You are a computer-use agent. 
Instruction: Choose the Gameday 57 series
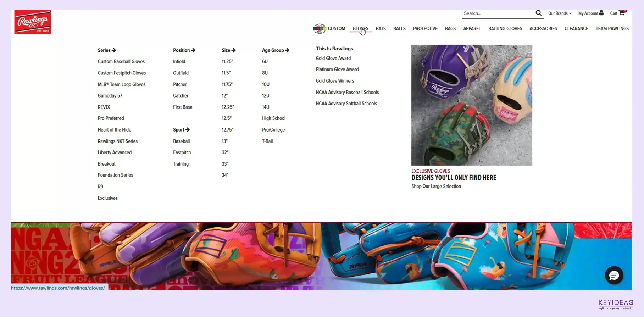[110, 96]
